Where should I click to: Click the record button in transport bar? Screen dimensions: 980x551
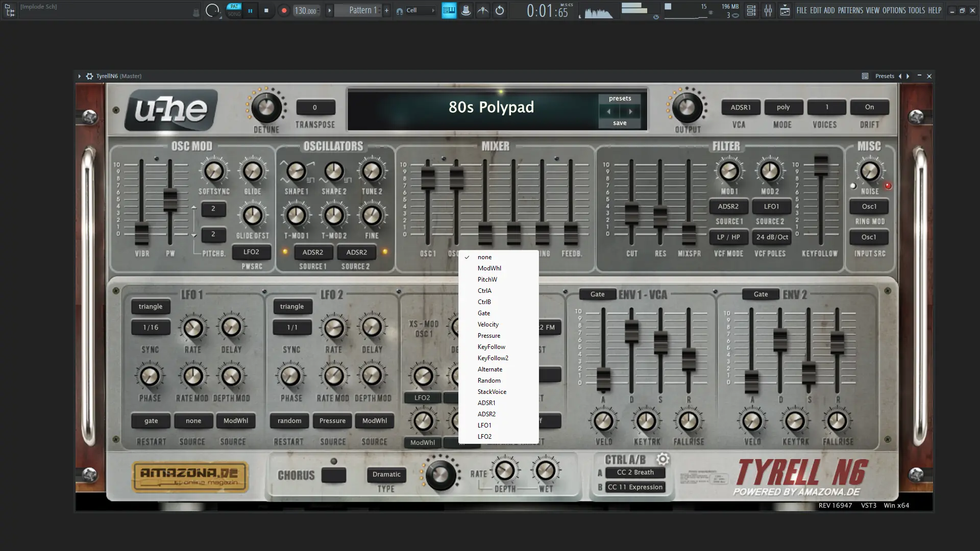point(284,10)
